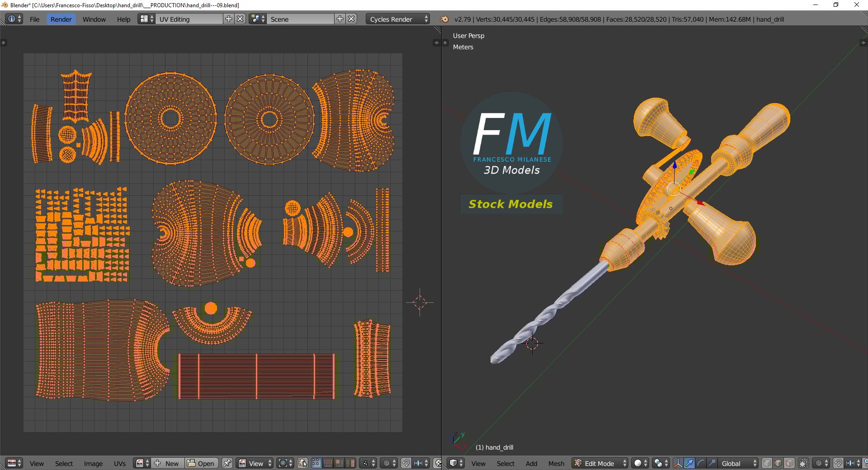The height and width of the screenshot is (470, 868).
Task: Select UV vertex selection mode
Action: [316, 463]
